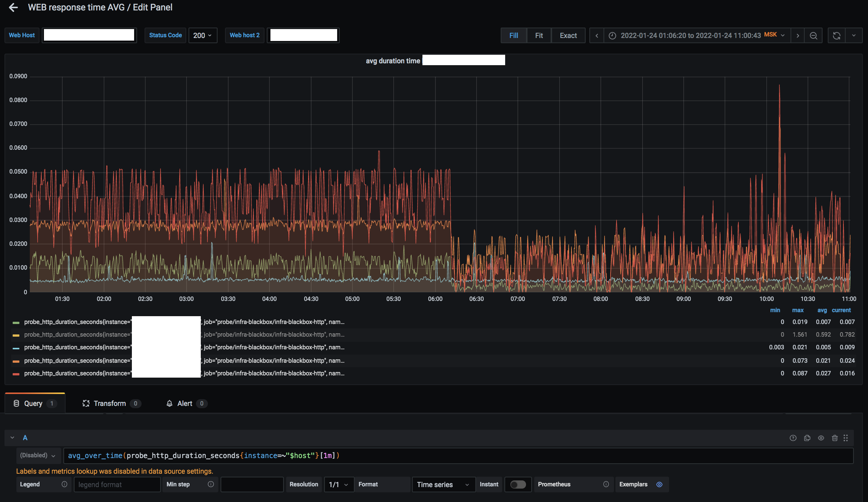Click the time range back arrow

pos(596,35)
